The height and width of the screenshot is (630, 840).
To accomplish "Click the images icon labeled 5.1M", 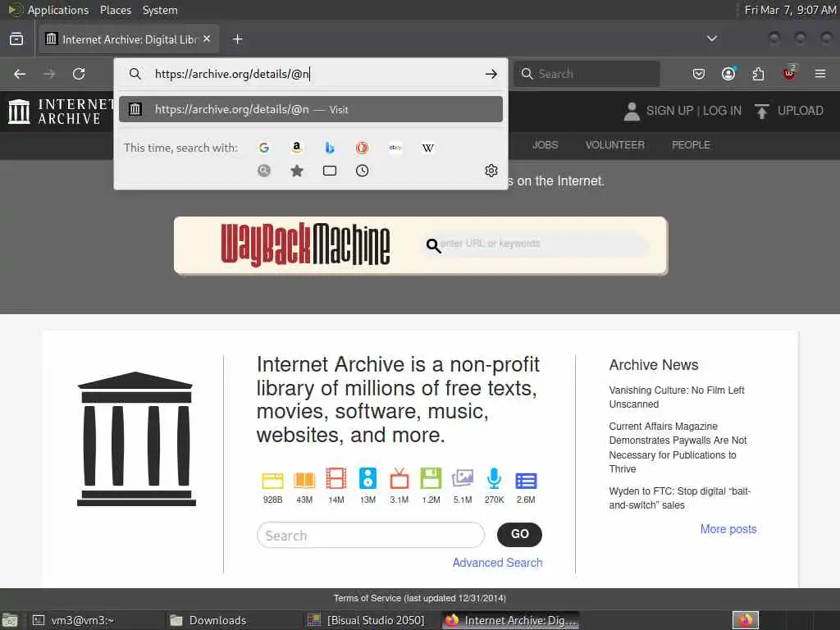I will [463, 478].
